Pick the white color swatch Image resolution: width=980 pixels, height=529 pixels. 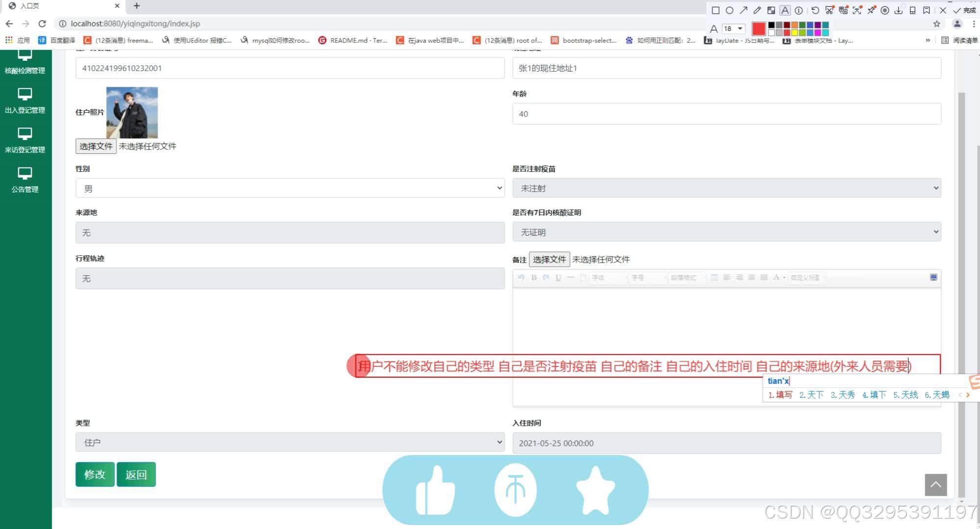pyautogui.click(x=771, y=33)
